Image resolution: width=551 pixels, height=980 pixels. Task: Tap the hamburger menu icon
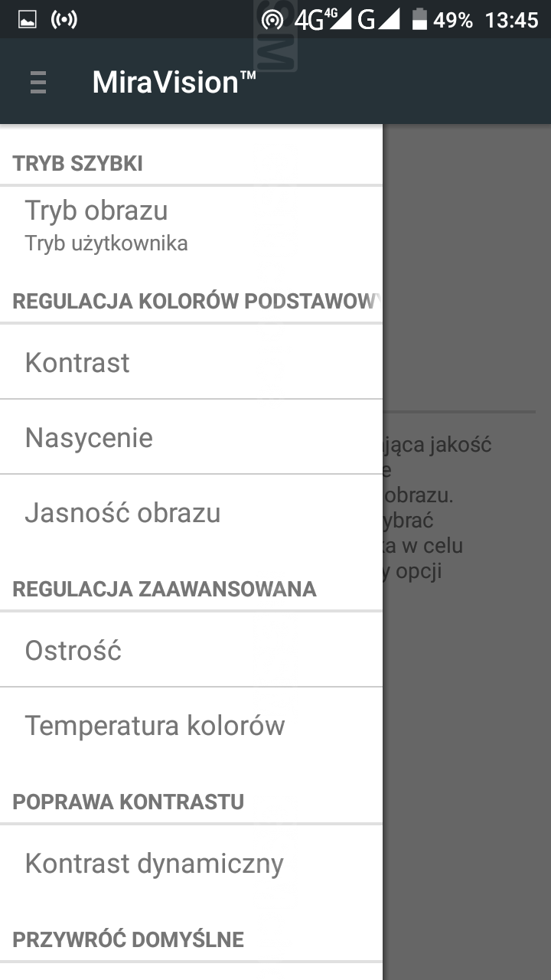coord(38,82)
